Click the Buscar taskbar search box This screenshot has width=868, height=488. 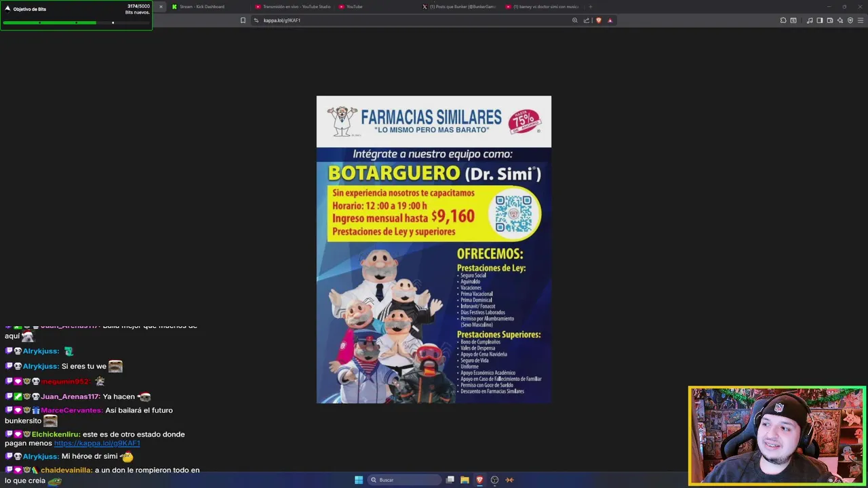[404, 480]
